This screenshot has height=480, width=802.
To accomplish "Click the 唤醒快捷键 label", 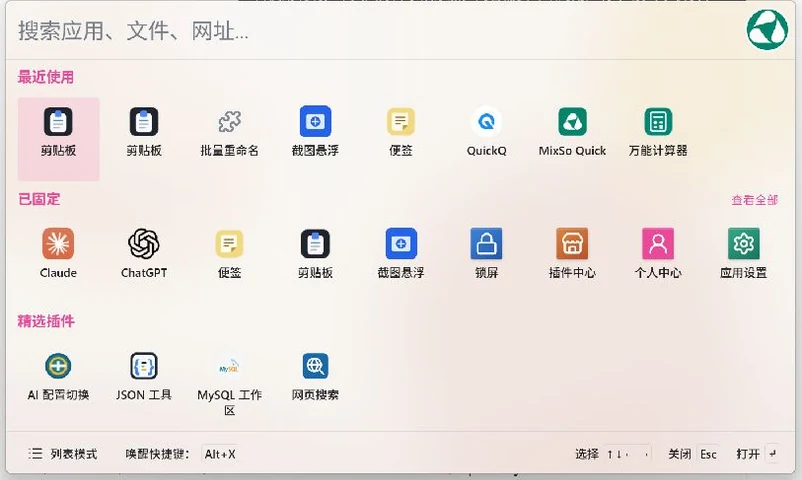I will pos(158,454).
